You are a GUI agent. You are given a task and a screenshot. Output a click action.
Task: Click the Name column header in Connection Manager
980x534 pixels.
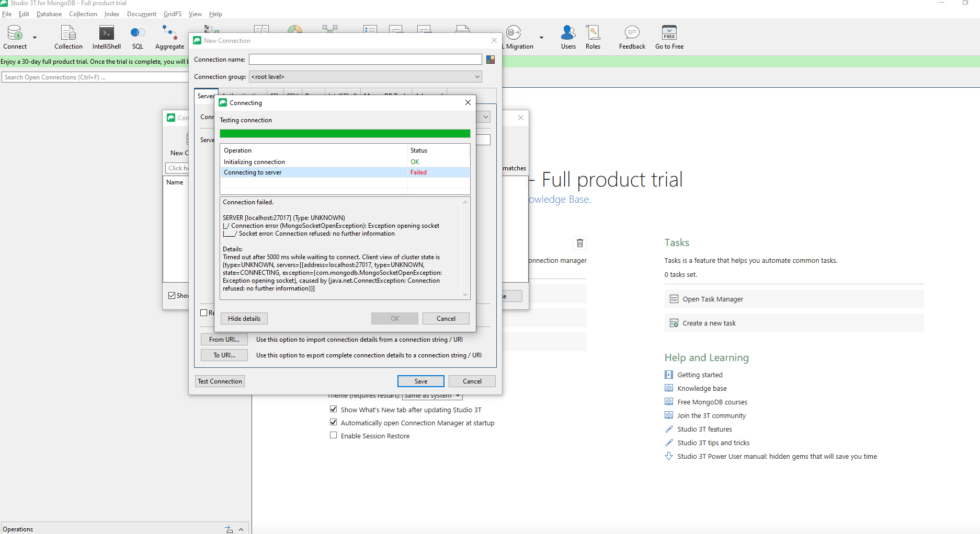tap(175, 182)
